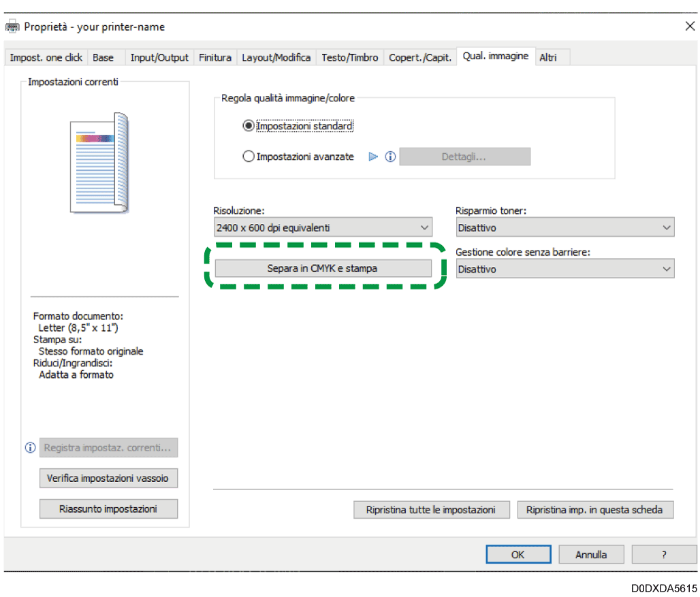This screenshot has height=597, width=700.
Task: Click Verifica impostazioni vassoio button
Action: (x=108, y=479)
